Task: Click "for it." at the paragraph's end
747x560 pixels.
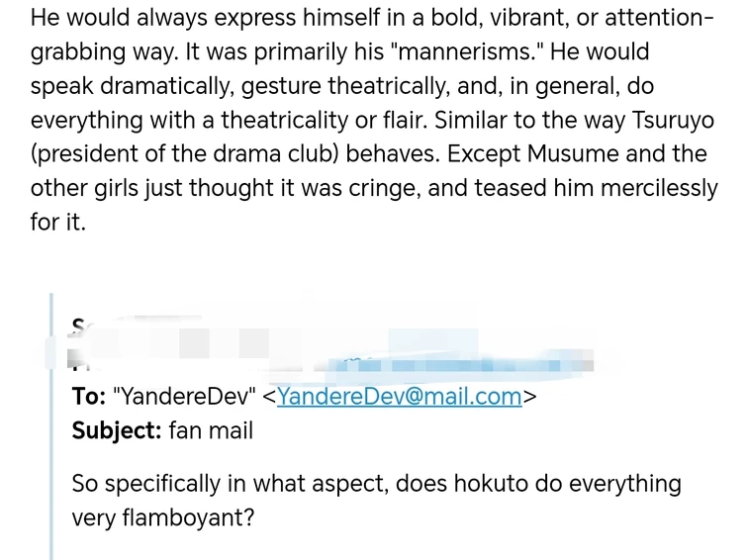Action: tap(58, 222)
